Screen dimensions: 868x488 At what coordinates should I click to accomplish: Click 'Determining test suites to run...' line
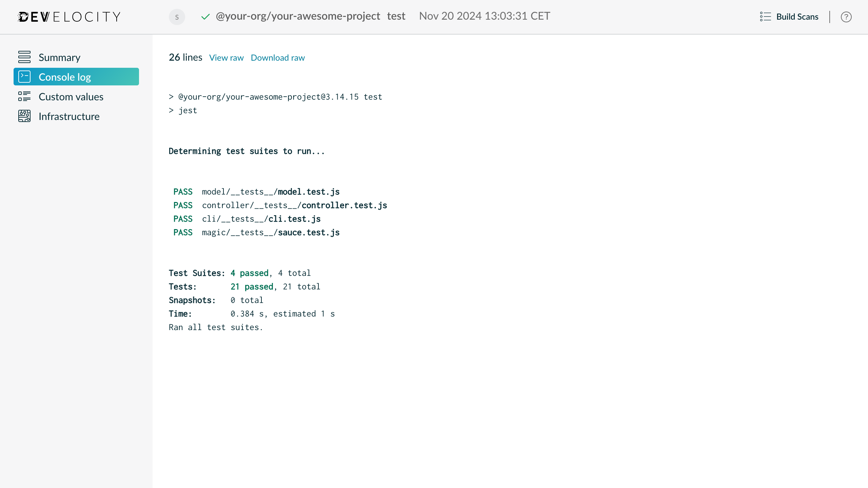(246, 151)
